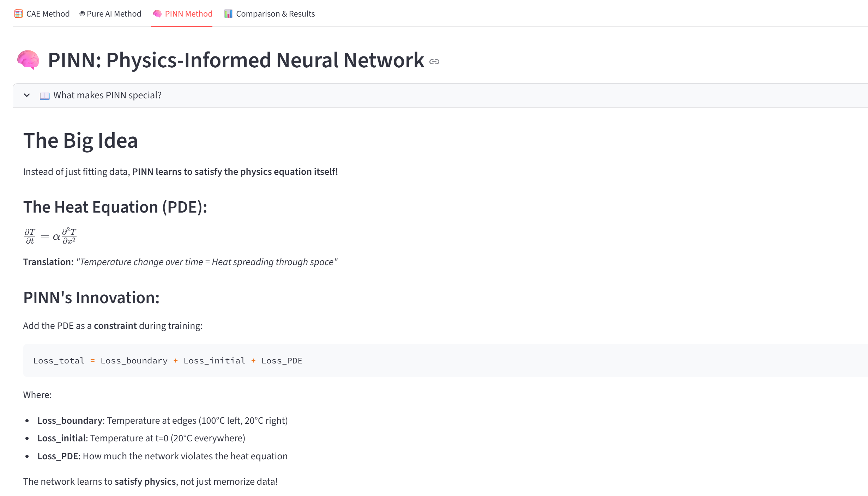868x496 pixels.
Task: Click the large brain emoji in page title
Action: (28, 60)
